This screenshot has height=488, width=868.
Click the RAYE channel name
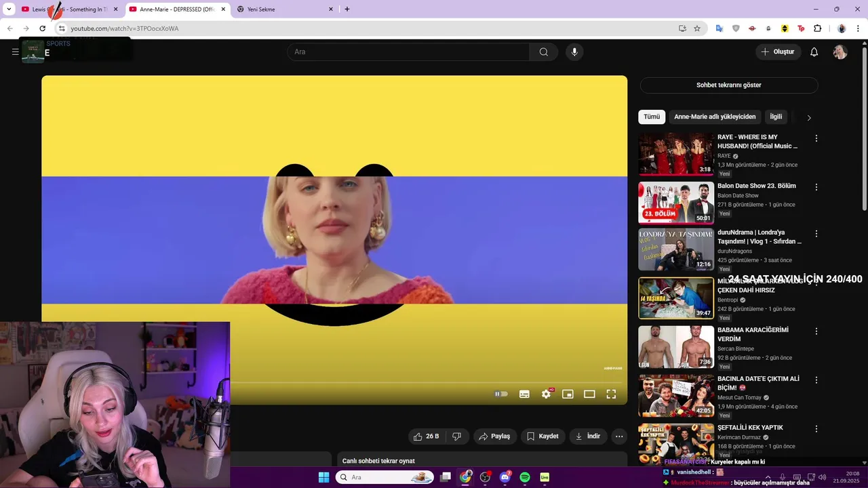tap(724, 156)
